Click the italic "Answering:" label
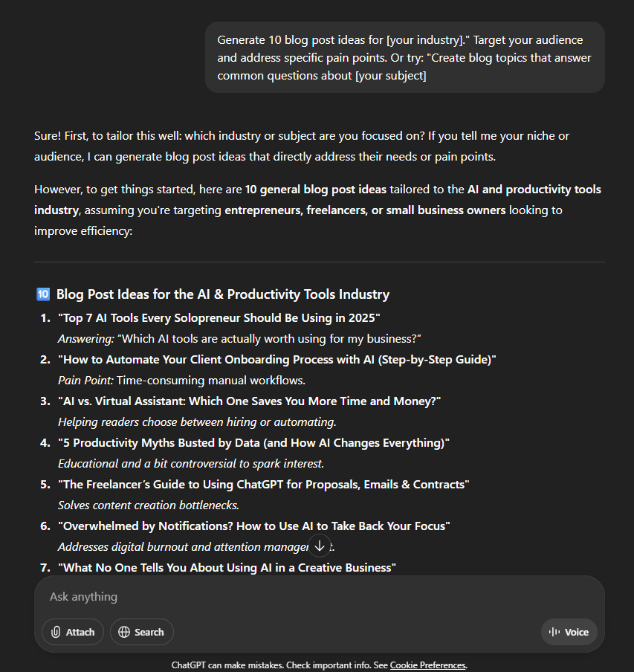The image size is (634, 672). click(x=87, y=339)
